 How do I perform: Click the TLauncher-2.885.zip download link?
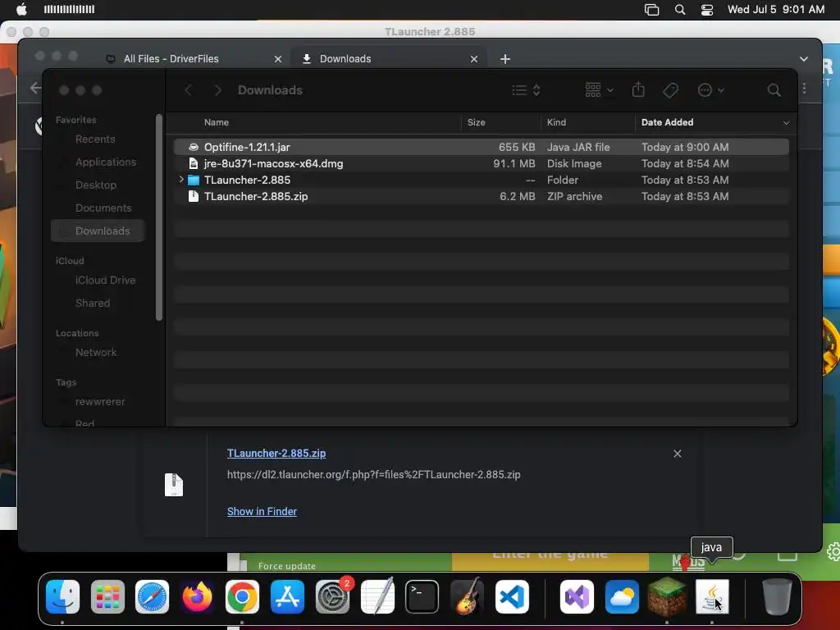click(276, 453)
